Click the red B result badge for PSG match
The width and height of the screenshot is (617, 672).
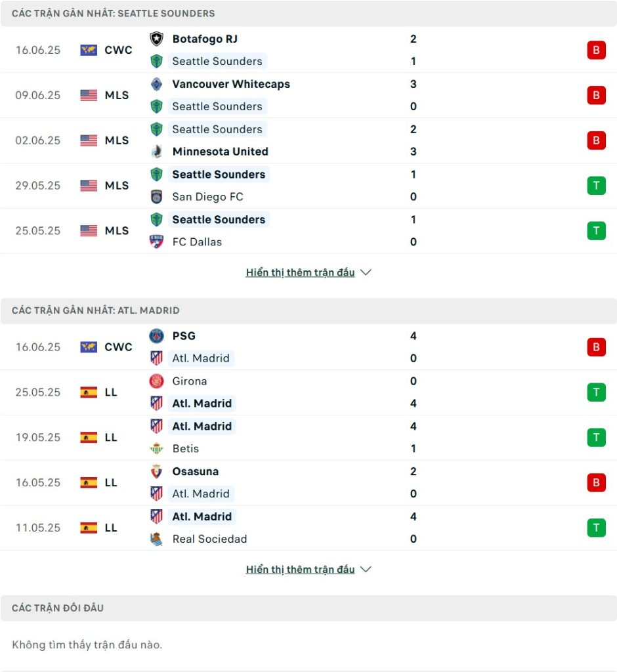(x=596, y=347)
